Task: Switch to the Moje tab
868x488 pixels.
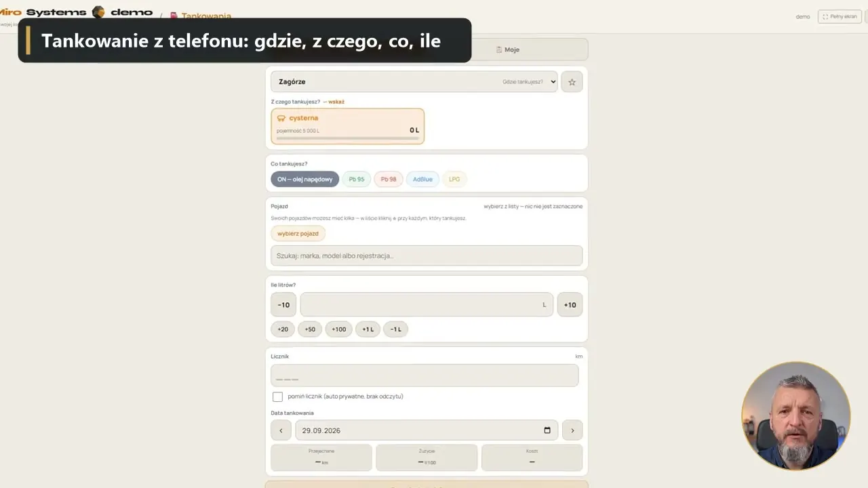Action: point(507,49)
